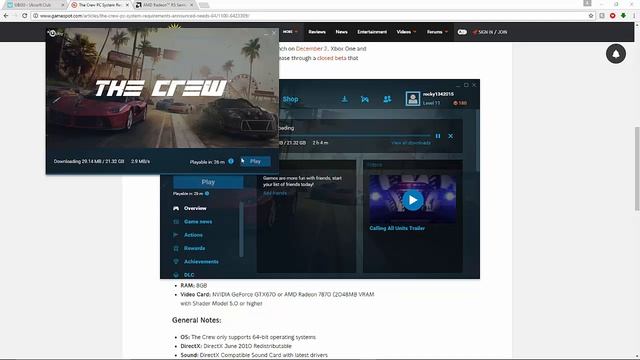640x360 pixels.
Task: Expand the Forums dropdown on GameSpot
Action: tap(437, 32)
